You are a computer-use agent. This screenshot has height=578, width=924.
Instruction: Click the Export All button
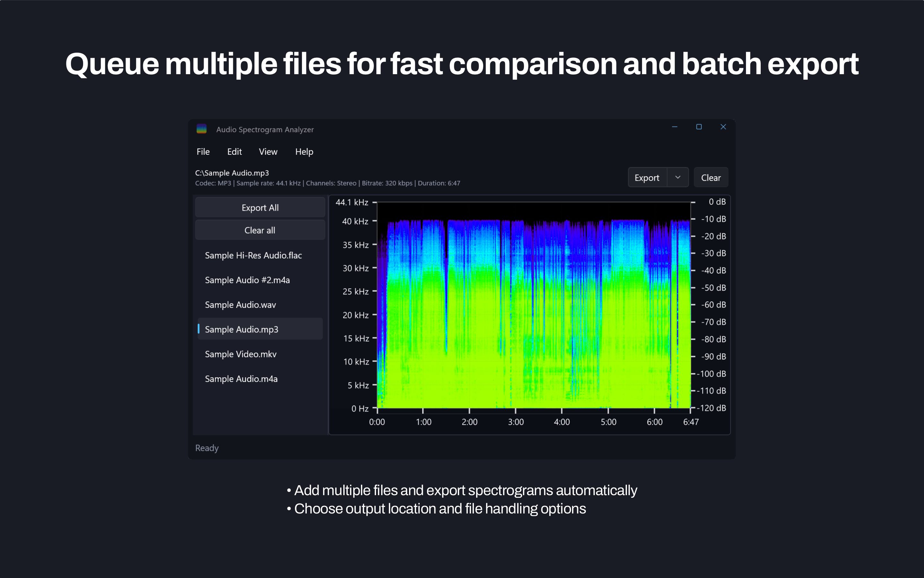(x=260, y=207)
